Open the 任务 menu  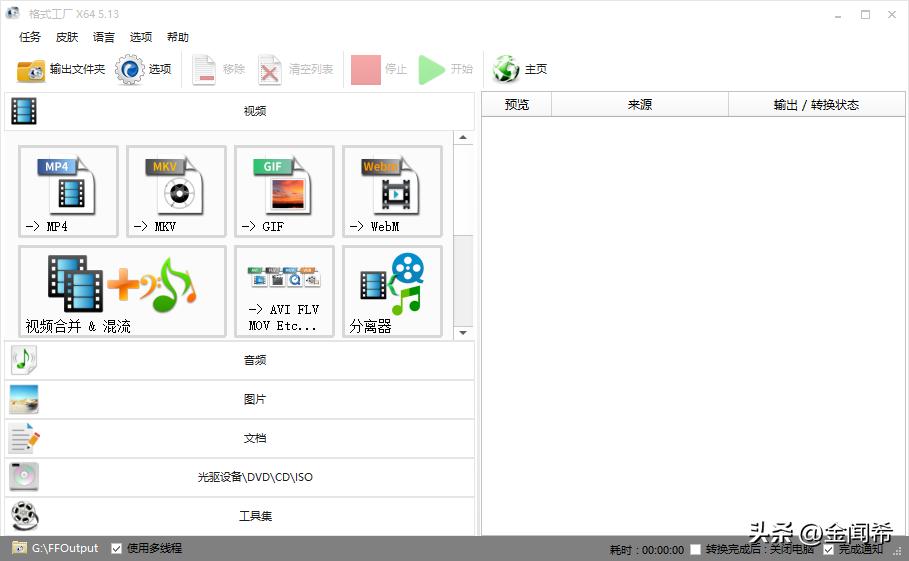pos(30,37)
